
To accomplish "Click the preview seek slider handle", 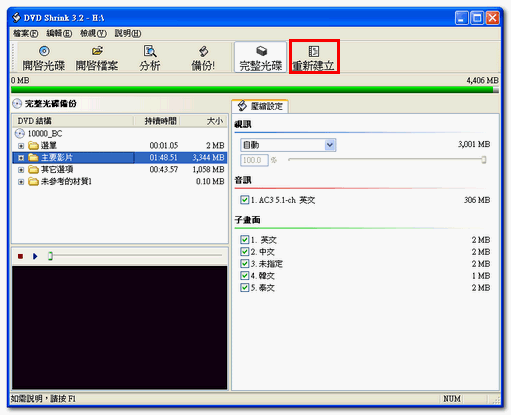I will [x=50, y=256].
